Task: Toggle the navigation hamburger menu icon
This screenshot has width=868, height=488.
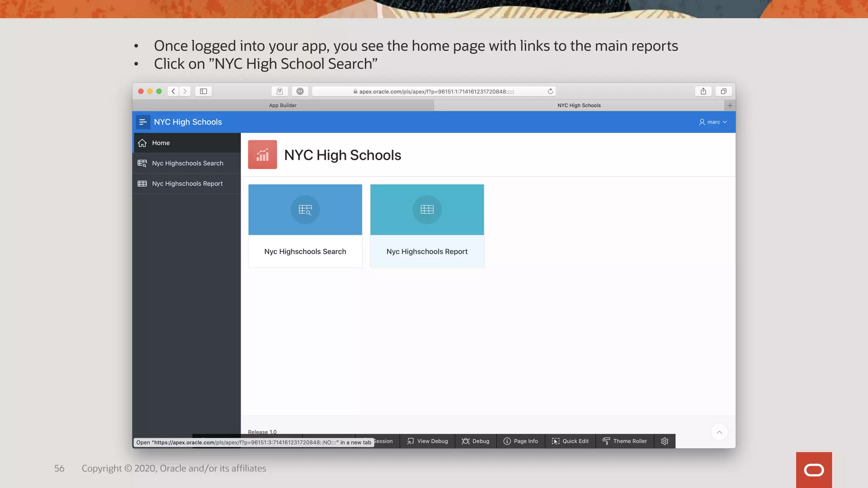Action: 143,122
